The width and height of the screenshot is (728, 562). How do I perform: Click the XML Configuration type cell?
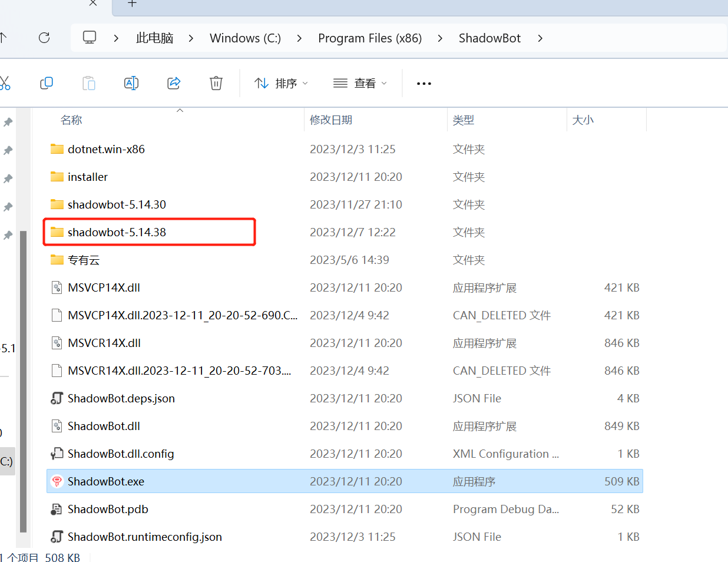click(506, 454)
